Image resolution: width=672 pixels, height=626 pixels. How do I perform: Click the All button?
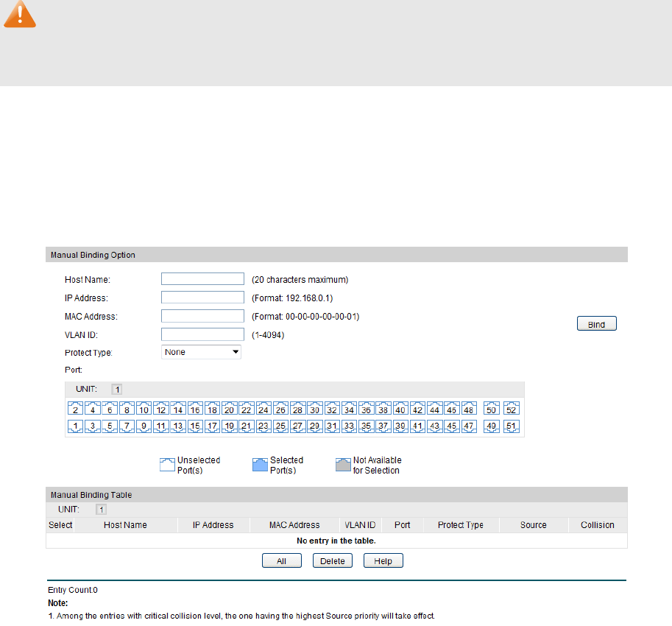coord(282,561)
